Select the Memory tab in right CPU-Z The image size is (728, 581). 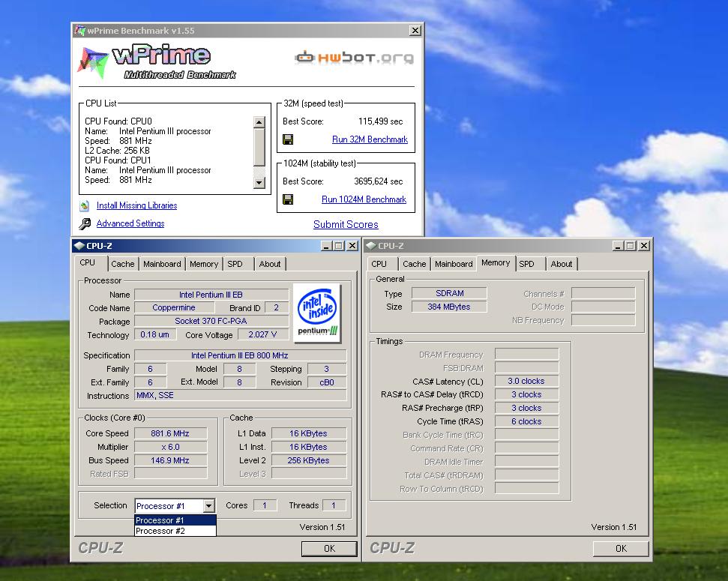coord(496,262)
